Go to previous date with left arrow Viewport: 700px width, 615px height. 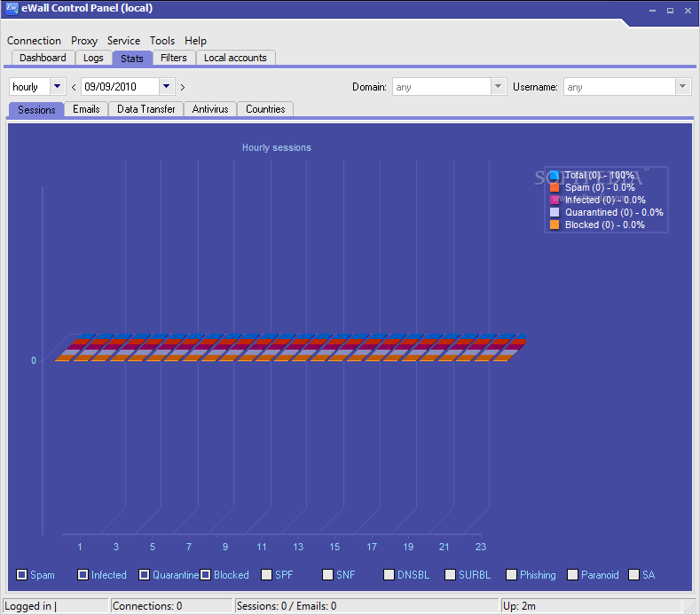pyautogui.click(x=74, y=87)
